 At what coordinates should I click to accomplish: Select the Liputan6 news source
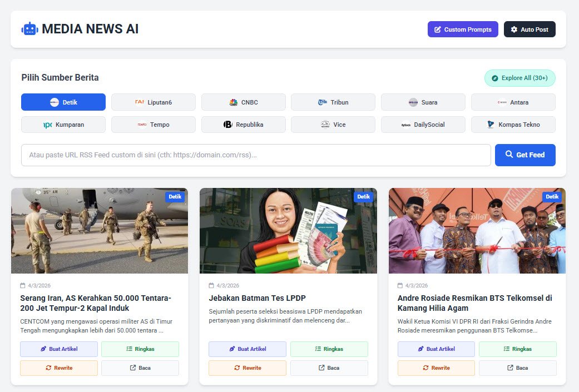(x=154, y=102)
